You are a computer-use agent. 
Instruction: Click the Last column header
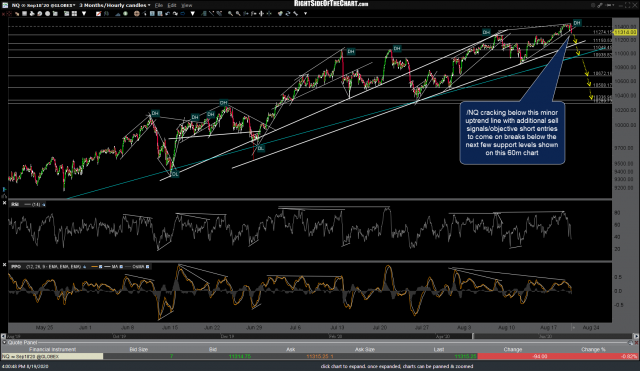(x=439, y=349)
